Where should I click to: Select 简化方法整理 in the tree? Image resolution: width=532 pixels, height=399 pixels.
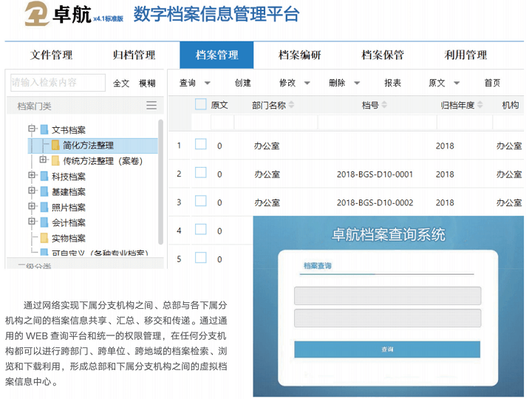pos(88,146)
